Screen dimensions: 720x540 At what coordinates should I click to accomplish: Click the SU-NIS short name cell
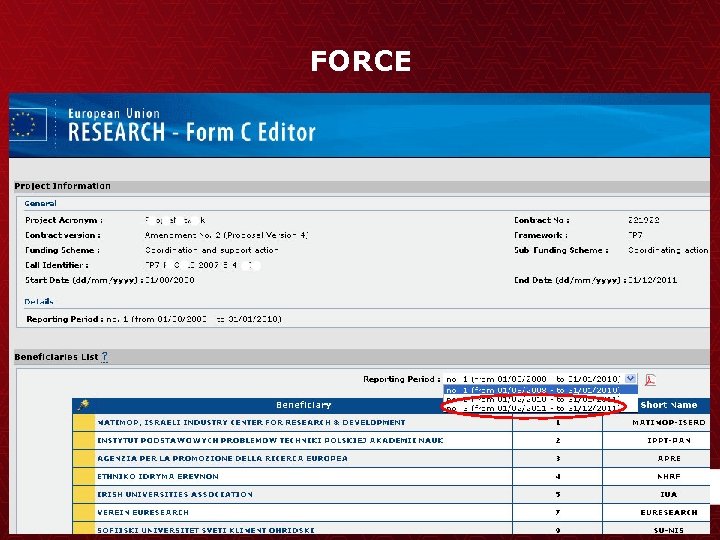coord(669,530)
